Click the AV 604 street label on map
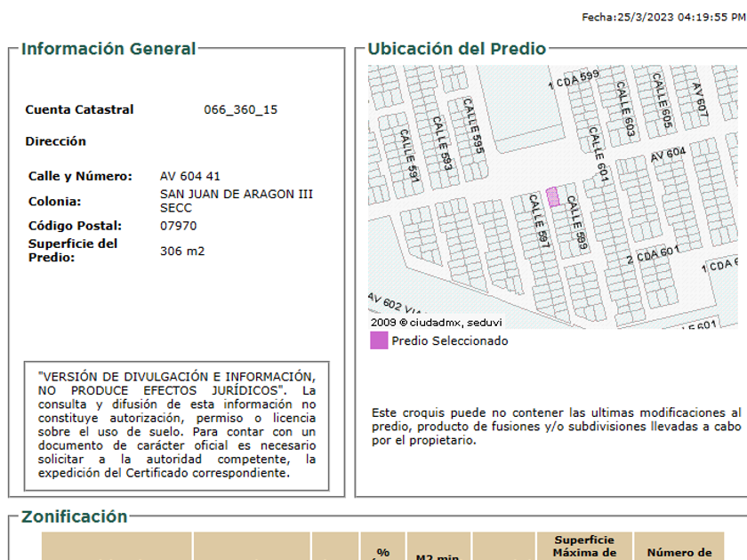The width and height of the screenshot is (747, 560). tap(668, 155)
